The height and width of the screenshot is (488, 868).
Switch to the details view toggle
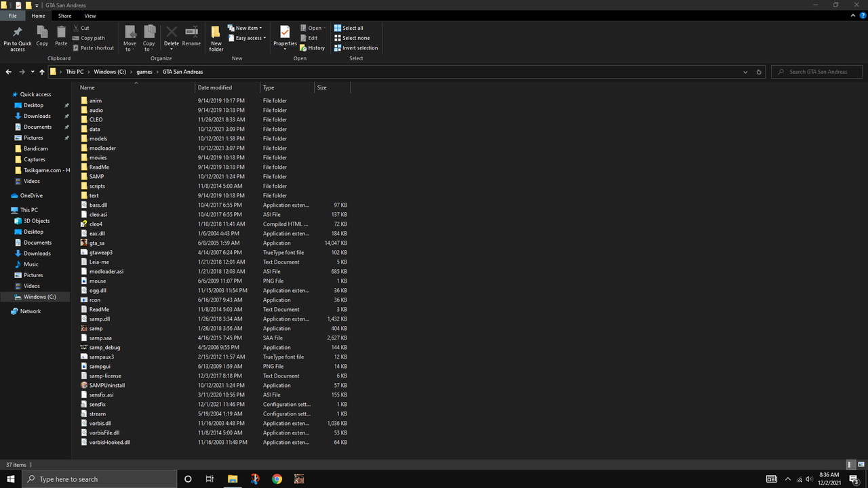(850, 465)
